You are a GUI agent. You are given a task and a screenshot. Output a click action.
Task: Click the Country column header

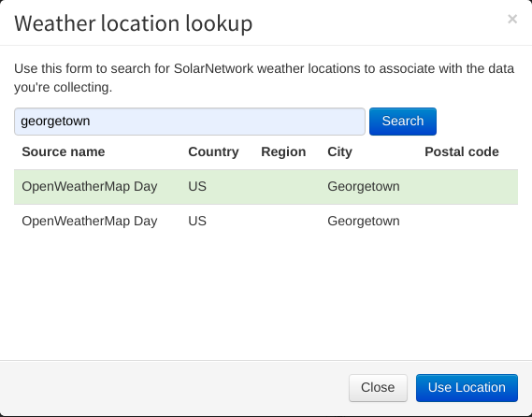point(213,151)
